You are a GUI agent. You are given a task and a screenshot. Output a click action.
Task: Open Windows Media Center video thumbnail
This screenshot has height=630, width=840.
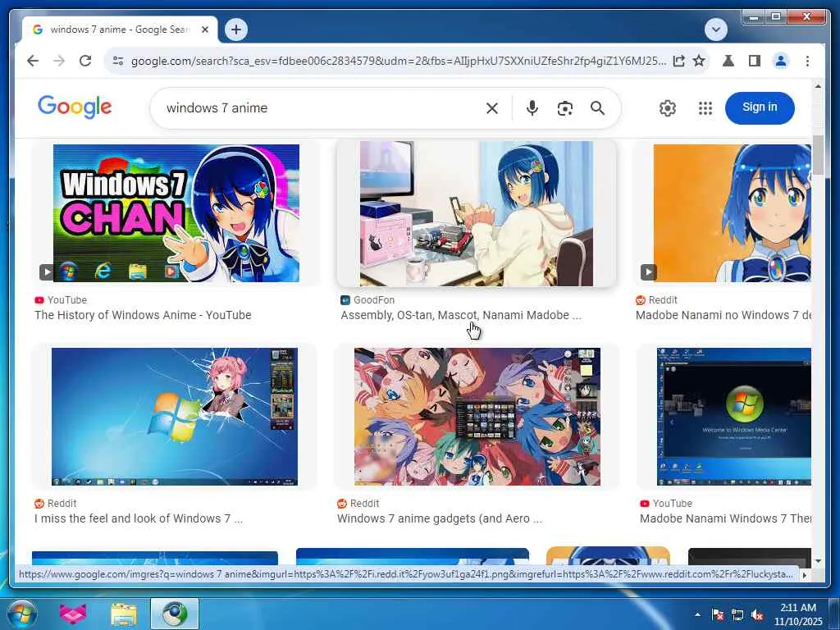click(734, 416)
